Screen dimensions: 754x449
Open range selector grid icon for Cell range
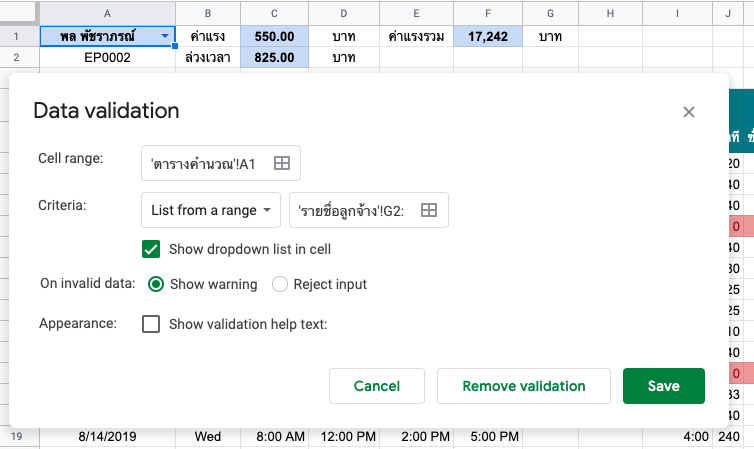282,163
